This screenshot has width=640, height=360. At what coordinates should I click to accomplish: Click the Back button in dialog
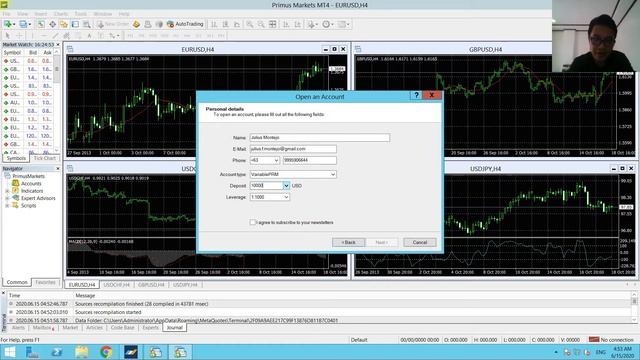[348, 242]
